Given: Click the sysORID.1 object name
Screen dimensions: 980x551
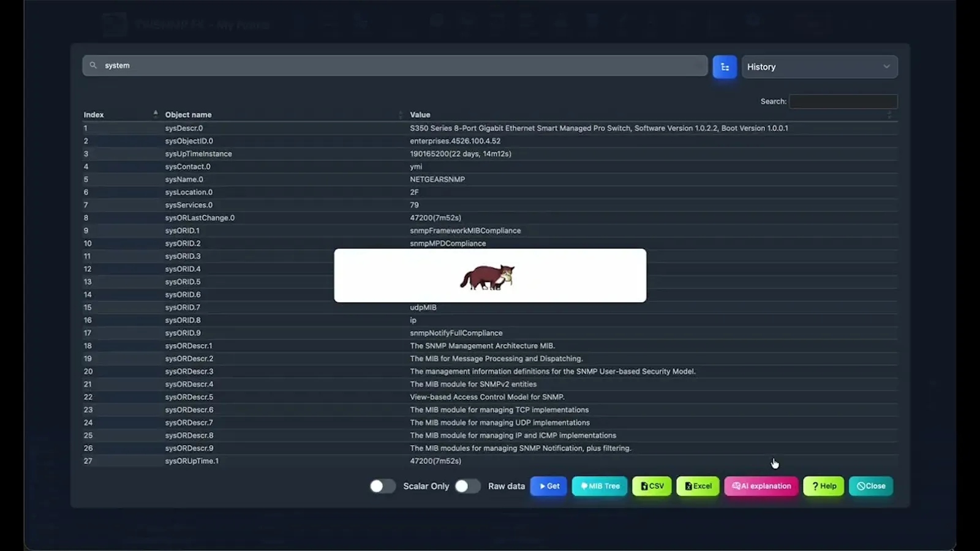Looking at the screenshot, I should [182, 231].
